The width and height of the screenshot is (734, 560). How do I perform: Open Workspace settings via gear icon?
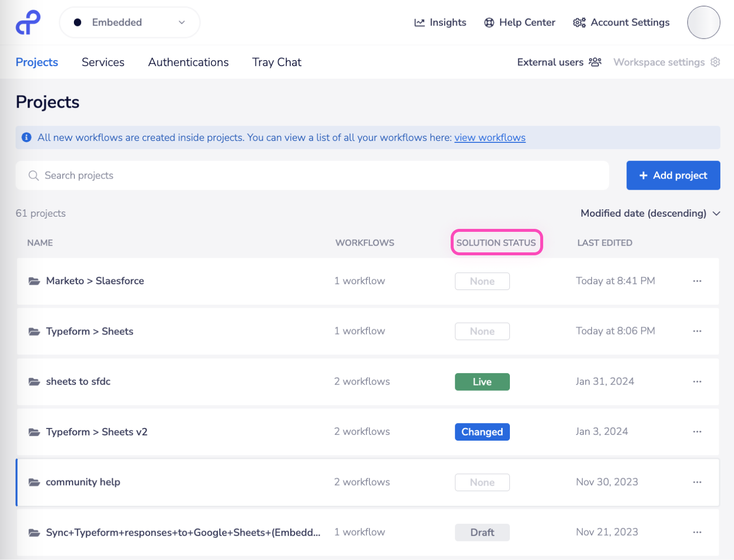point(715,62)
